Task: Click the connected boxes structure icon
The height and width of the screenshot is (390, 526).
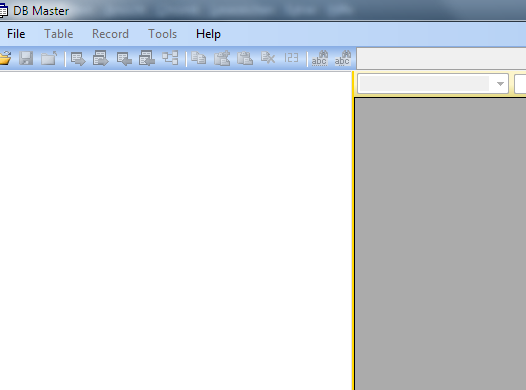Action: coord(170,58)
